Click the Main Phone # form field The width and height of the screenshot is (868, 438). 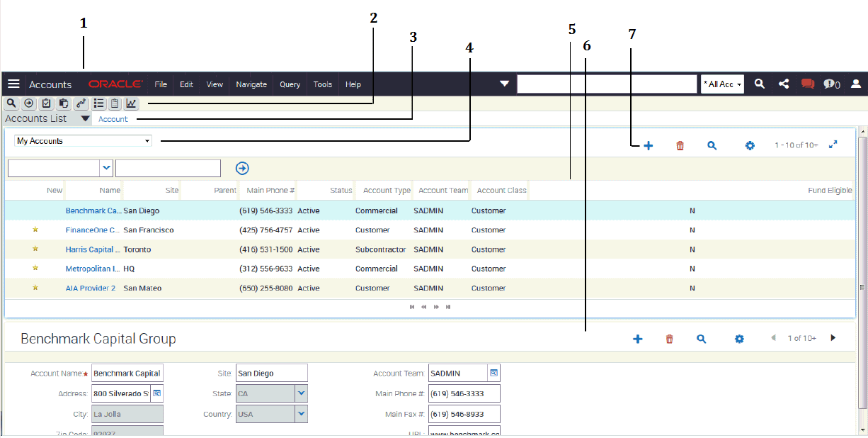pyautogui.click(x=464, y=393)
